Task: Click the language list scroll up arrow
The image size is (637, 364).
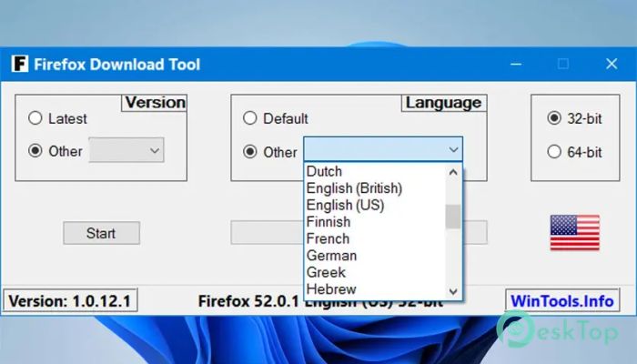Action: pos(453,172)
